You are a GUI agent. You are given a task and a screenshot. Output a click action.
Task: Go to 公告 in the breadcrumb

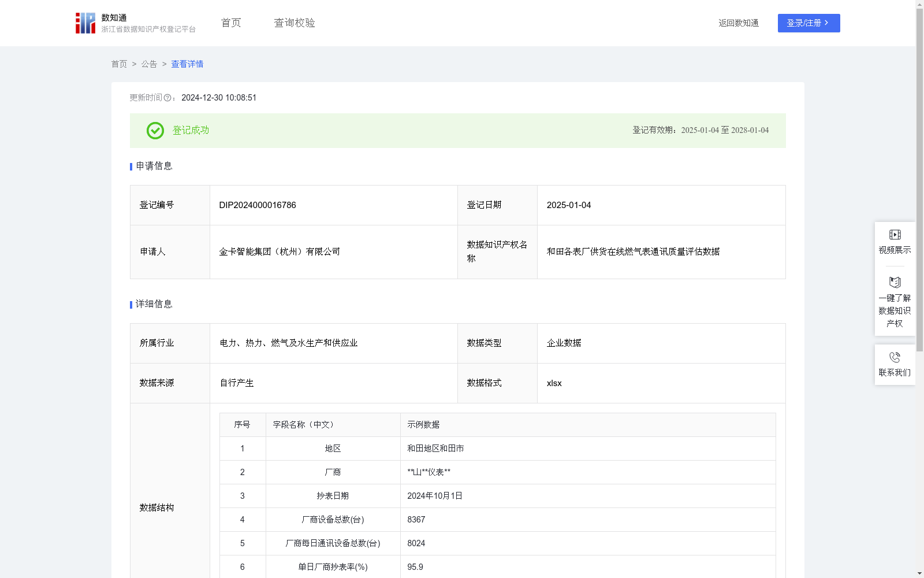coord(149,64)
